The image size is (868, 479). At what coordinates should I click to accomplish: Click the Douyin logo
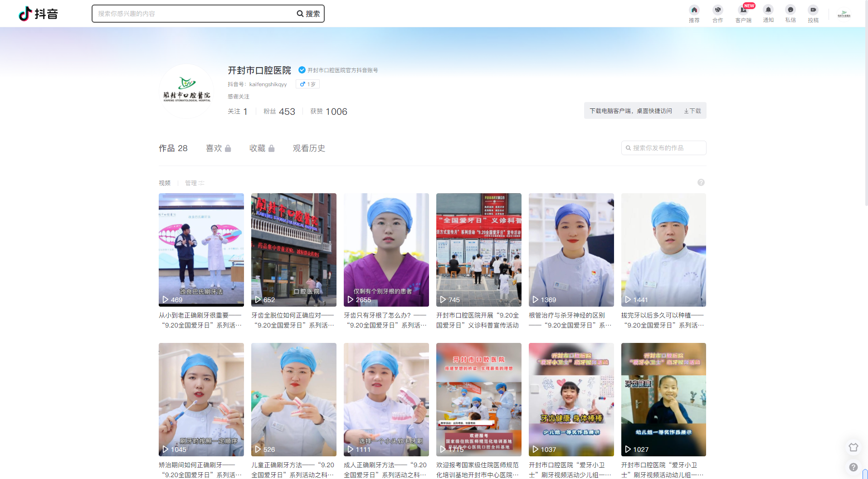coord(39,14)
